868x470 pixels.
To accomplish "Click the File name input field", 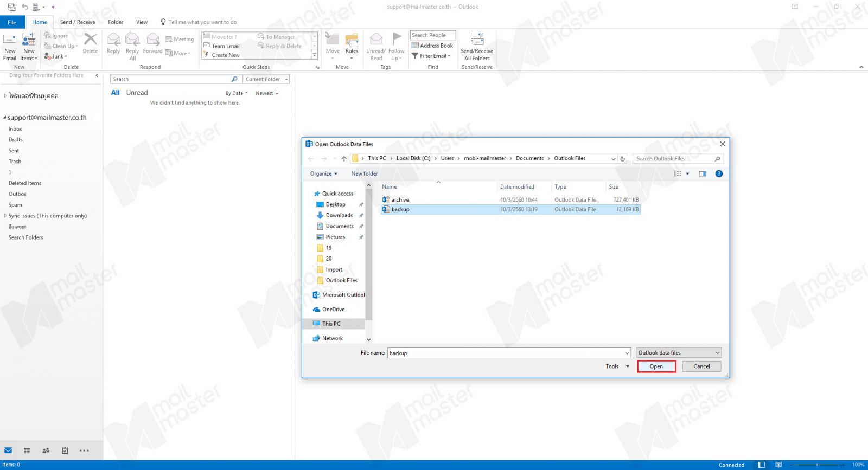I will (x=509, y=353).
